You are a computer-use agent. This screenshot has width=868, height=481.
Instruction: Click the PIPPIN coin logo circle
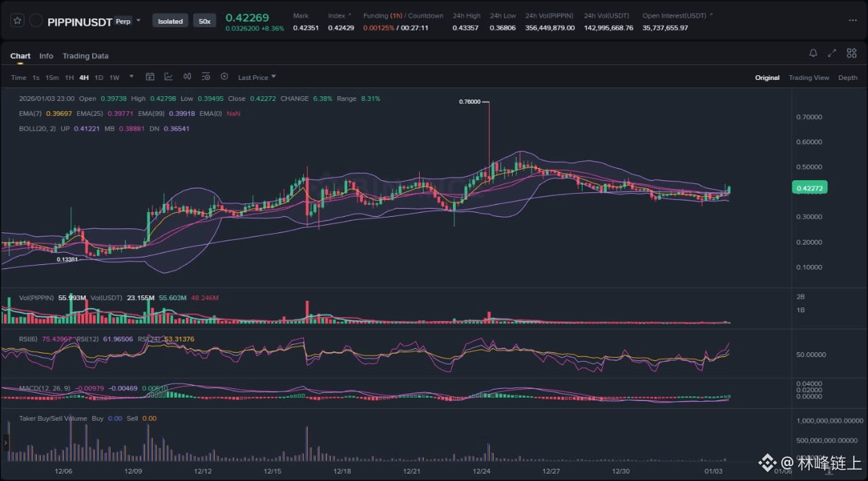coord(36,21)
